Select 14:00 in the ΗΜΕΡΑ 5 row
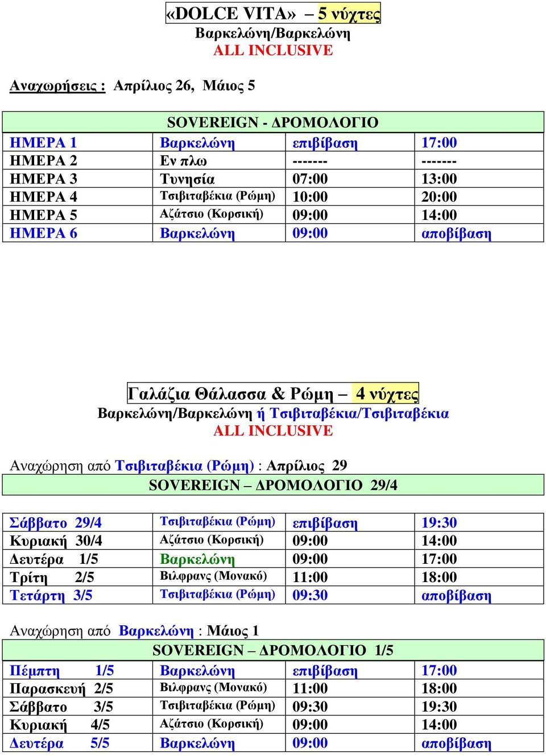546x756 pixels. (439, 215)
